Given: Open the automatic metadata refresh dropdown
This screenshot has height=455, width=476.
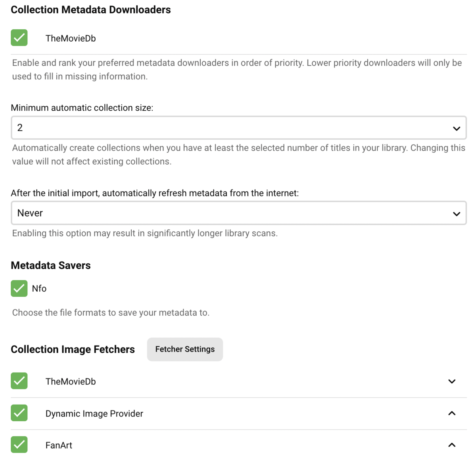Looking at the screenshot, I should (238, 213).
